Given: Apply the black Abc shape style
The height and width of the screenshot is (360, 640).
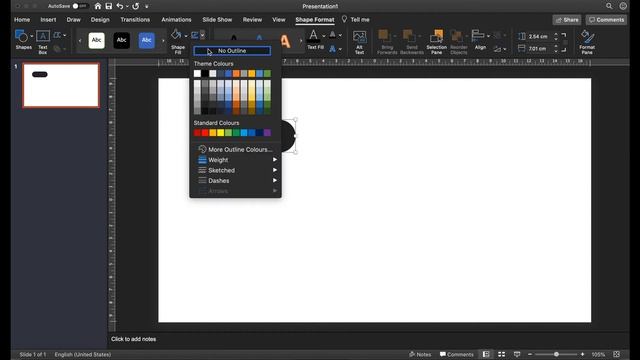Looking at the screenshot, I should [x=122, y=40].
